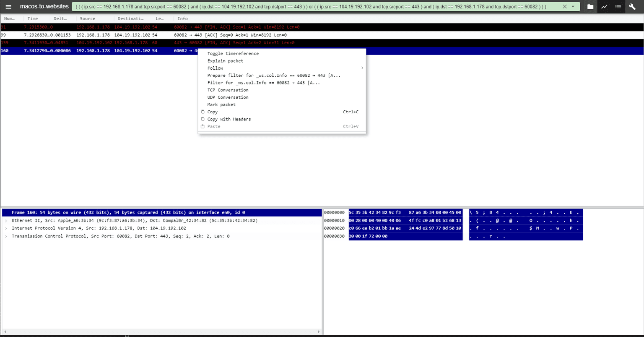Select Toggle timereference menu entry

(233, 54)
